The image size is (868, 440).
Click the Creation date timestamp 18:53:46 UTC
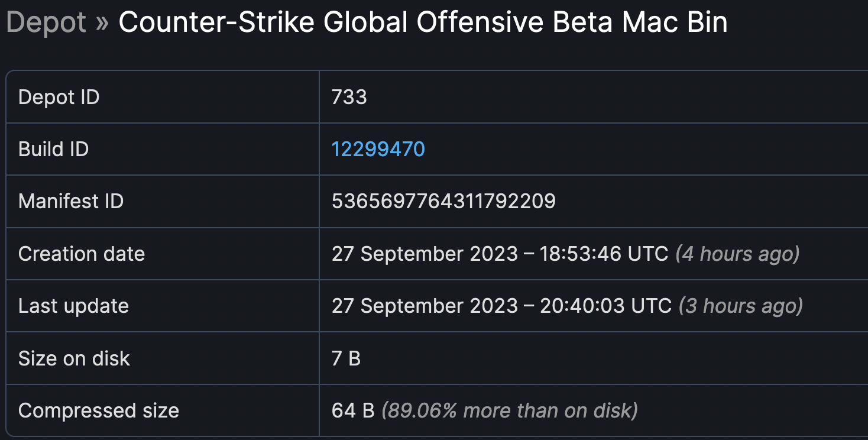click(x=604, y=254)
